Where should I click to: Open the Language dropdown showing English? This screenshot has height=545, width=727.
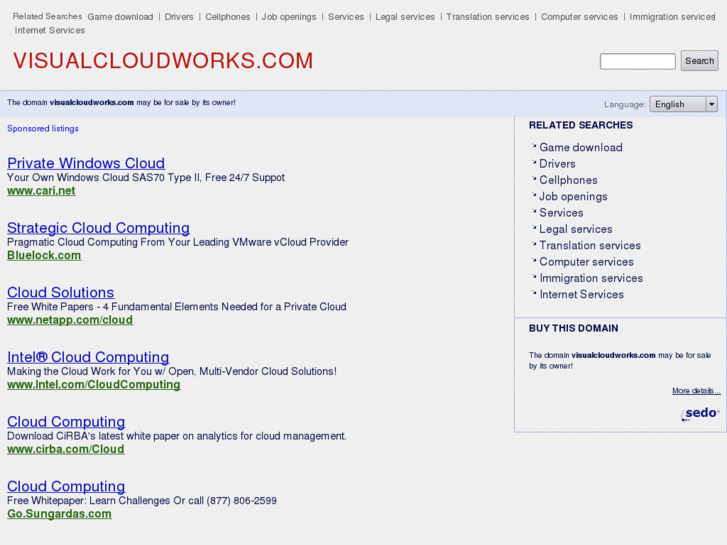tap(683, 104)
